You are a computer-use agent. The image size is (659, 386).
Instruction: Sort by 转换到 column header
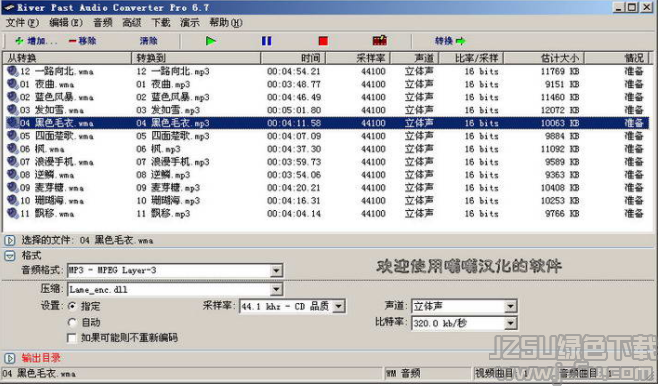pyautogui.click(x=196, y=58)
